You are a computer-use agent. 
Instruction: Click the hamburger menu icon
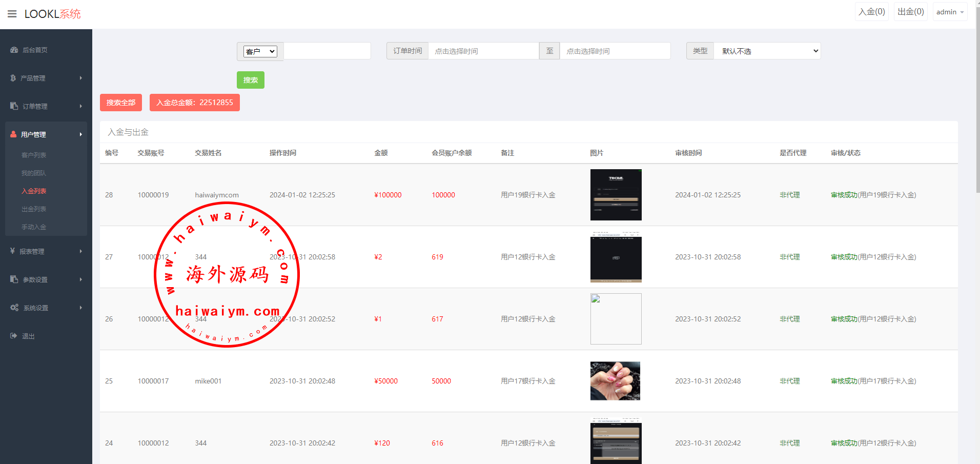12,14
